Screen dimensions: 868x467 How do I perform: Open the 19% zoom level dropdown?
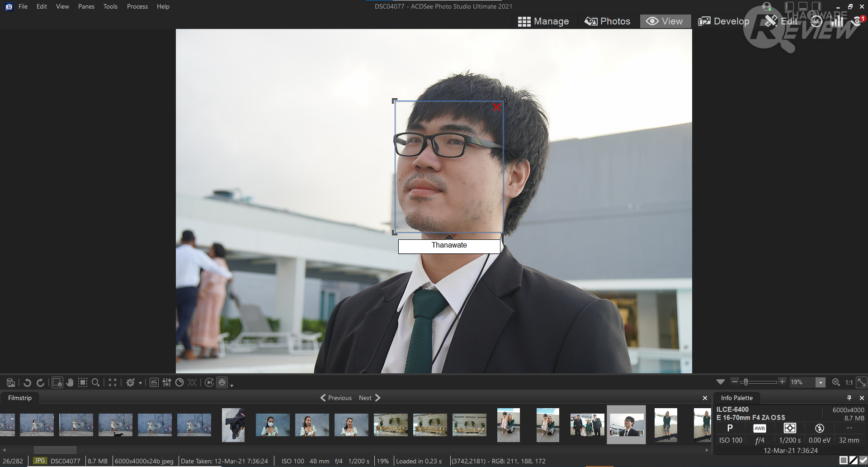click(820, 382)
